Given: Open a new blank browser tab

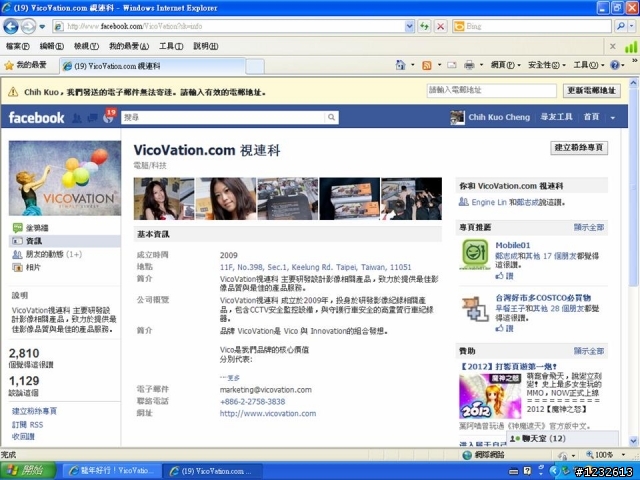Looking at the screenshot, I should tap(255, 66).
